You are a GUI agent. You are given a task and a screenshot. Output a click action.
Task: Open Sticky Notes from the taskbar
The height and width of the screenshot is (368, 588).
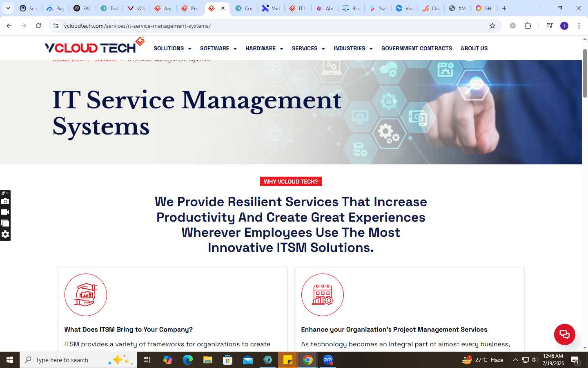point(288,360)
